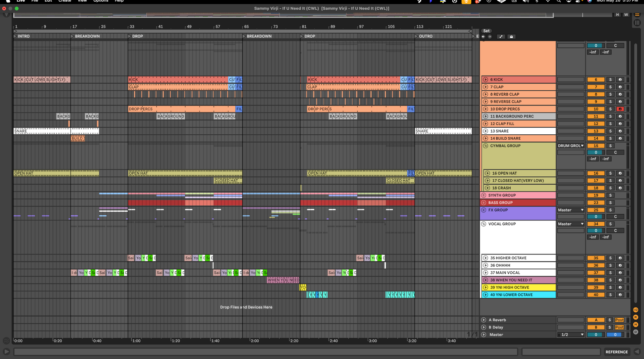Deactivate track 14 BUILD SNARE activator

click(x=596, y=138)
